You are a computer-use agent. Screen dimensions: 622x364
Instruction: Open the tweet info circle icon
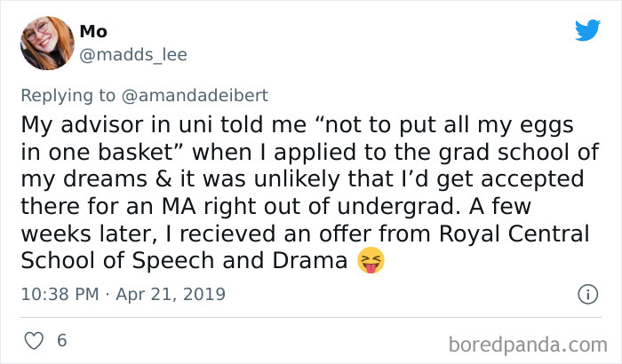pos(587,294)
